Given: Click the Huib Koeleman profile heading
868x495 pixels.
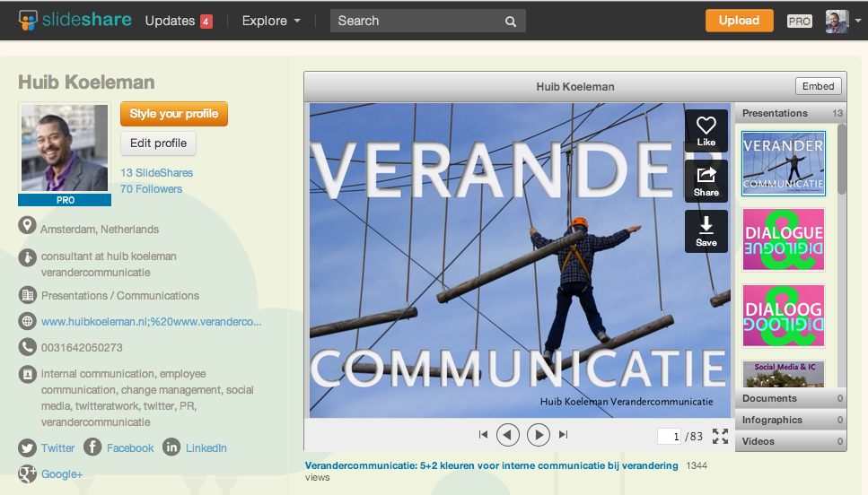Looking at the screenshot, I should 86,82.
